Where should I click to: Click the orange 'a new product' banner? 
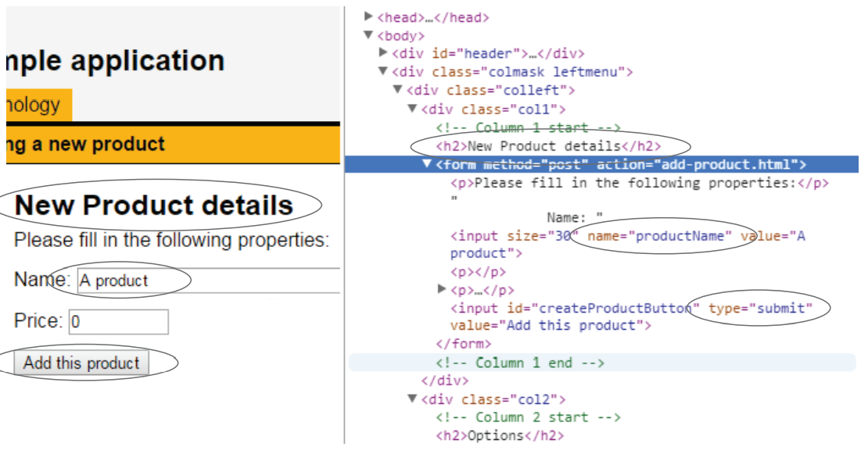pyautogui.click(x=173, y=145)
